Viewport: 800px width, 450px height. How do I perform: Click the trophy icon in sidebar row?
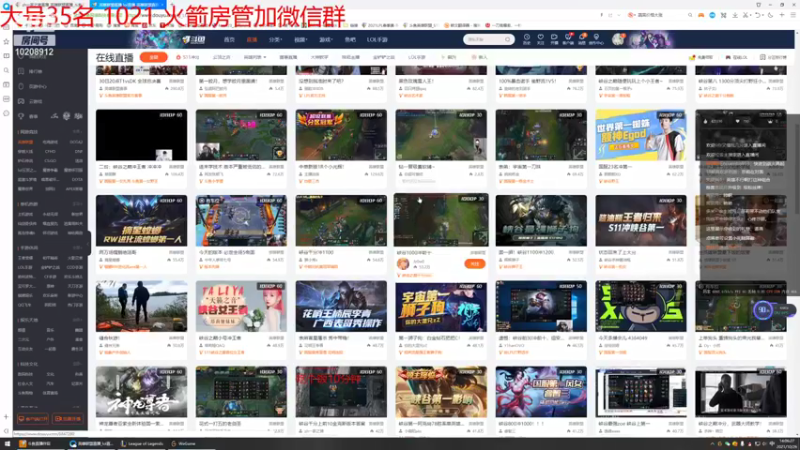pyautogui.click(x=21, y=116)
